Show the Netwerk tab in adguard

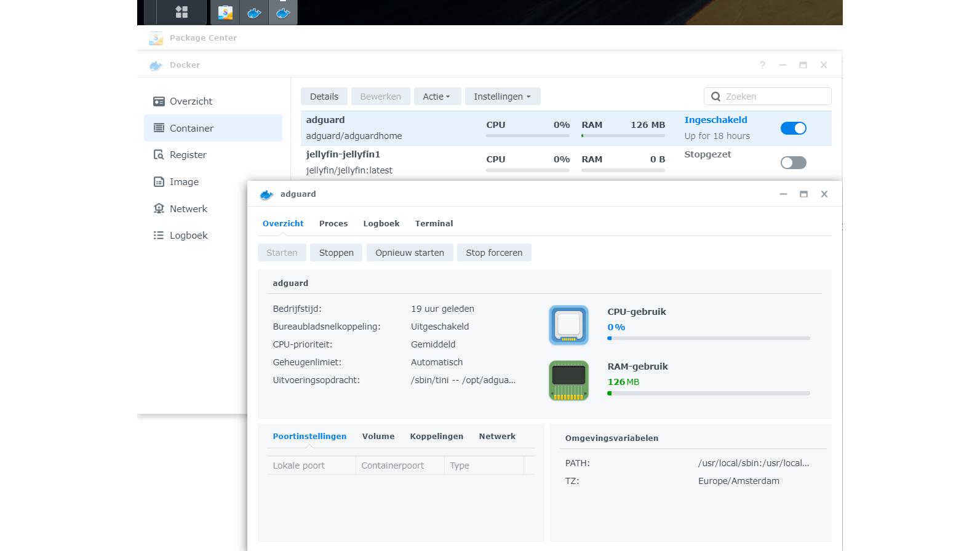pyautogui.click(x=497, y=437)
